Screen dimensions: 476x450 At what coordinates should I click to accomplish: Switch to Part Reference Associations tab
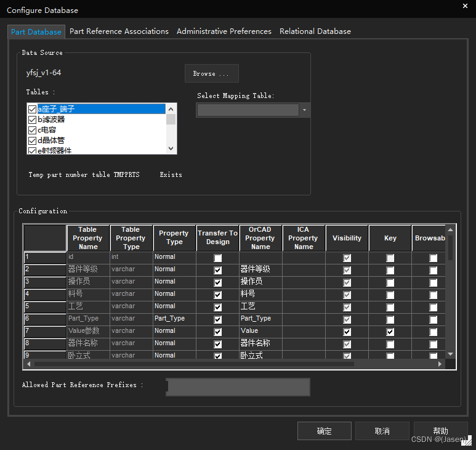pyautogui.click(x=119, y=31)
